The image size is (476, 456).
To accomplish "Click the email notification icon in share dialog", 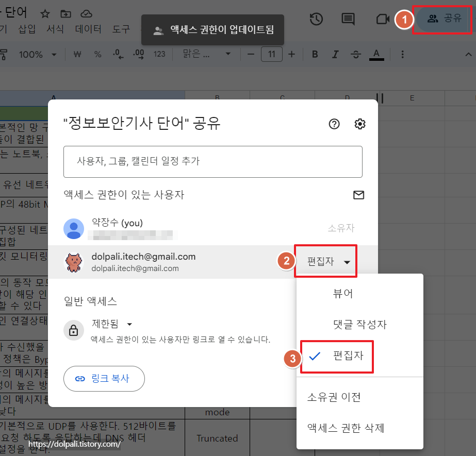I will pyautogui.click(x=358, y=195).
